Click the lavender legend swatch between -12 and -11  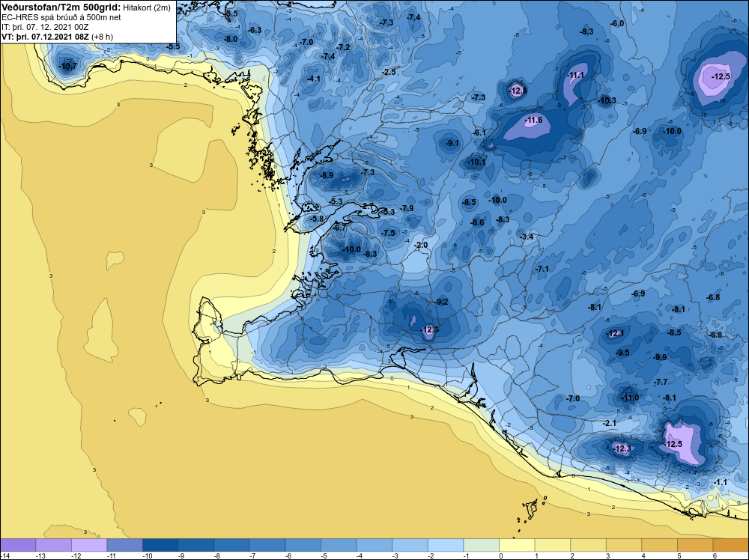89,545
